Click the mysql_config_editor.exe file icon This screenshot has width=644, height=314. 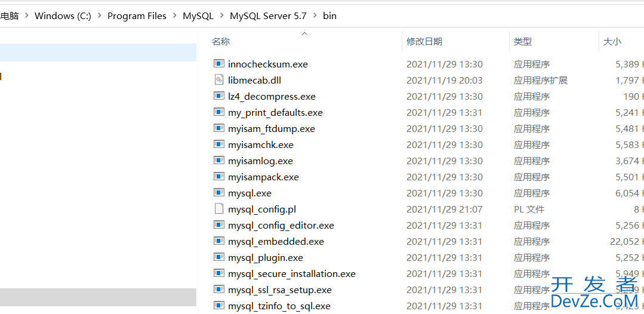[219, 225]
